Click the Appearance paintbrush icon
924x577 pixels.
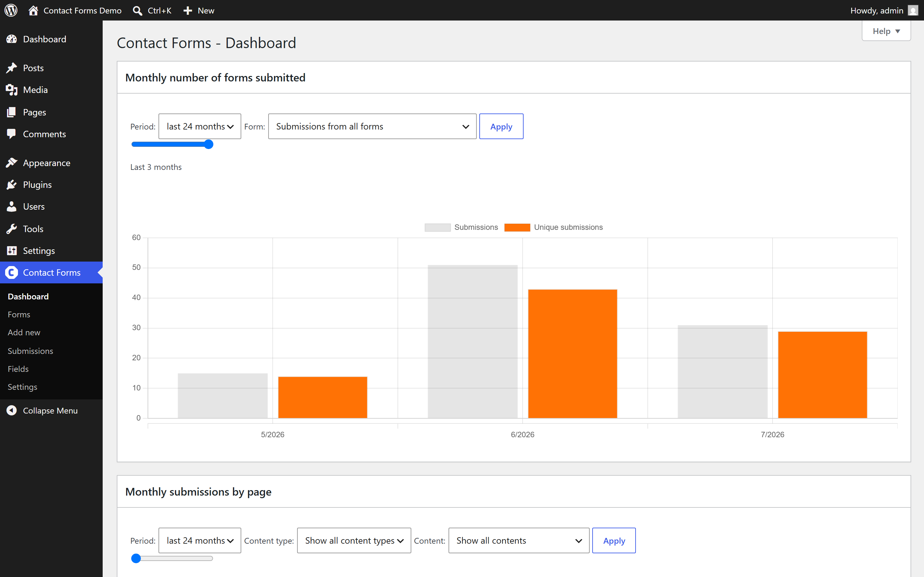(12, 163)
